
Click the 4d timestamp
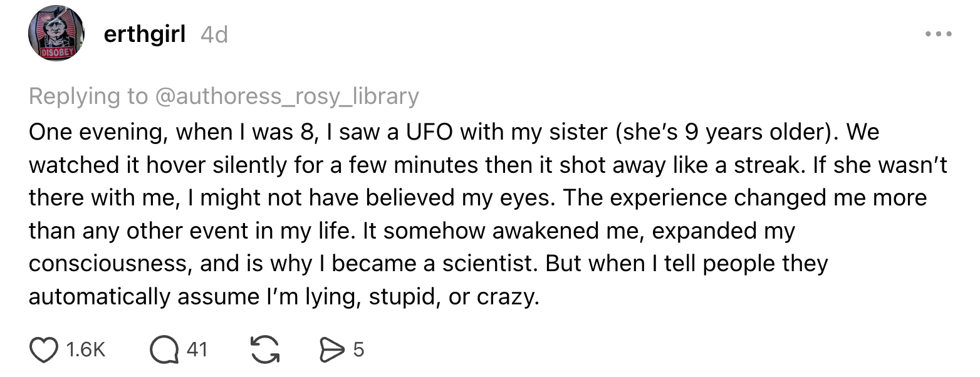[214, 34]
